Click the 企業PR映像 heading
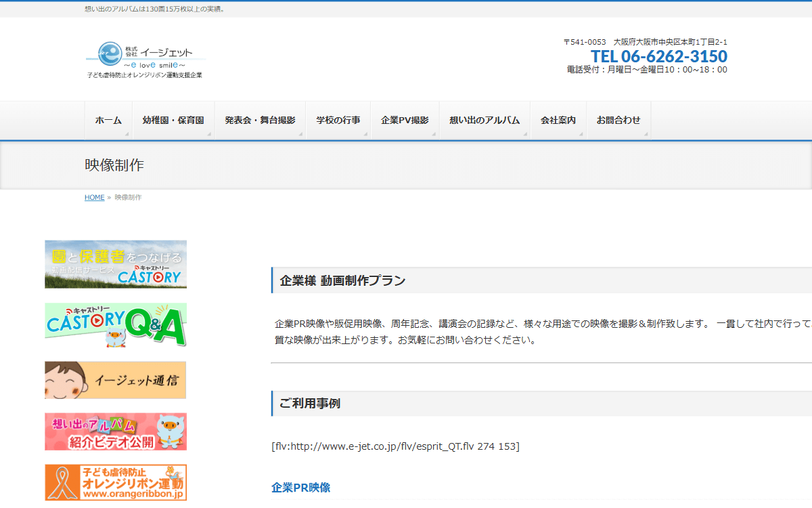The height and width of the screenshot is (508, 812). click(300, 488)
